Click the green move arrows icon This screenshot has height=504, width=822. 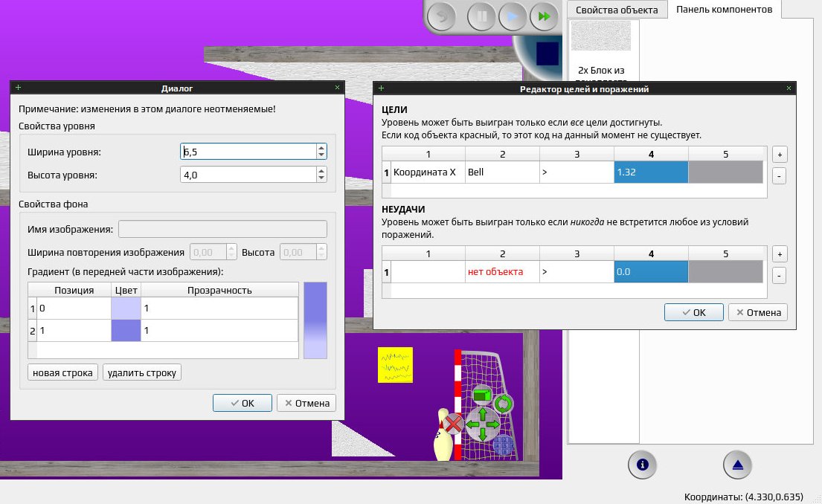[483, 423]
